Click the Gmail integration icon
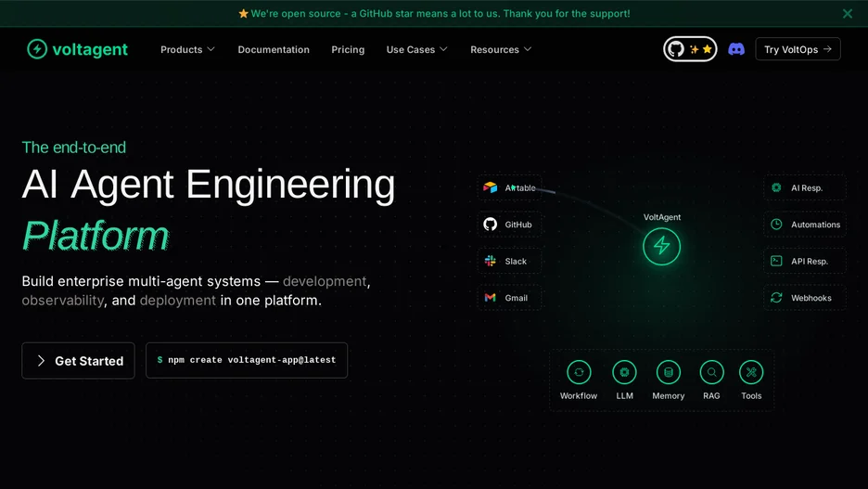 (490, 297)
